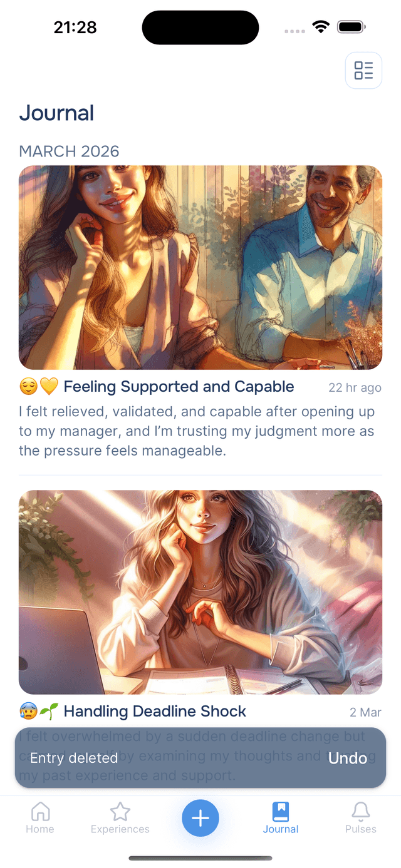Tap the 22 hr ago timestamp

point(355,388)
